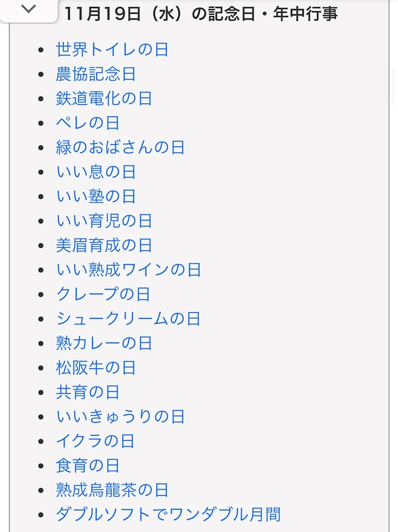Open the いい育児の日 link
Screen dimensions: 398x532
coord(104,221)
